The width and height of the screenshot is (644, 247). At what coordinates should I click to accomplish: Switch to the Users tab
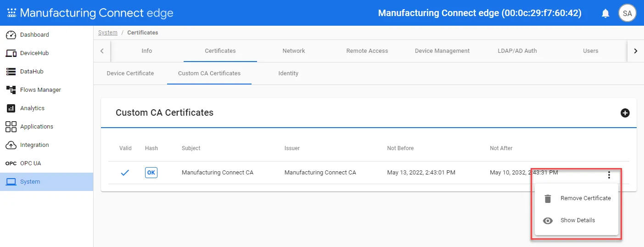pos(591,51)
